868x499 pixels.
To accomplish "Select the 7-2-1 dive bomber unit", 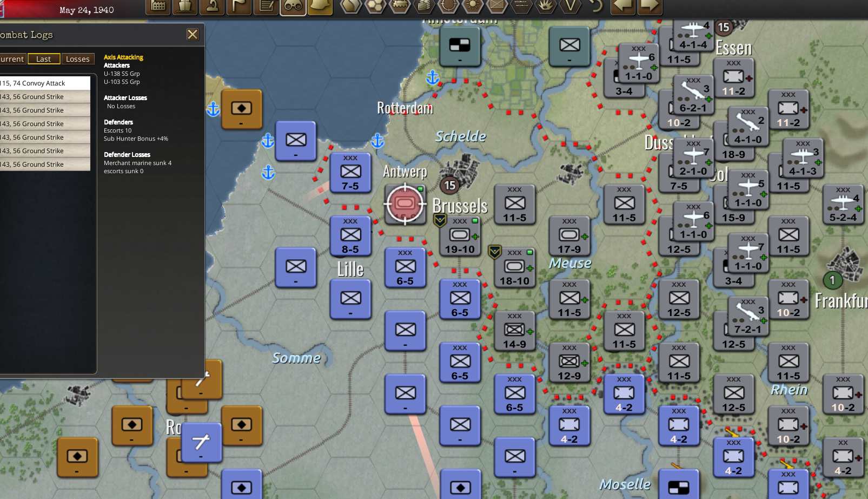I will pos(748,316).
